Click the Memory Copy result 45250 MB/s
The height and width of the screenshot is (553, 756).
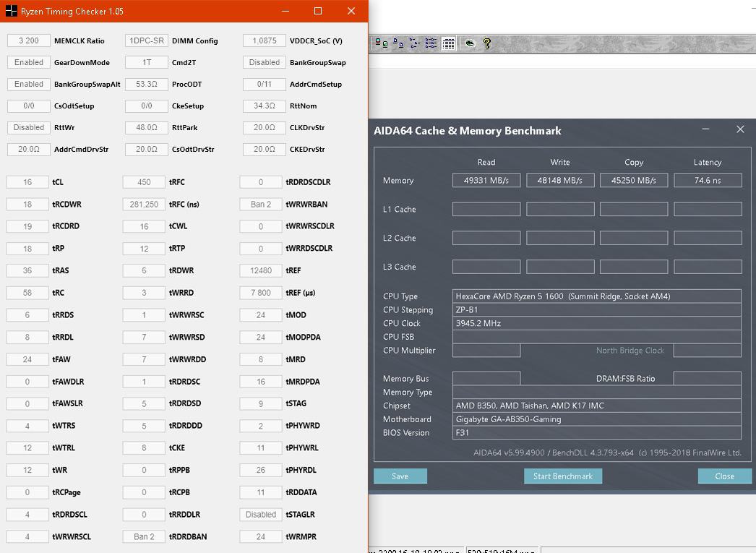pos(634,180)
